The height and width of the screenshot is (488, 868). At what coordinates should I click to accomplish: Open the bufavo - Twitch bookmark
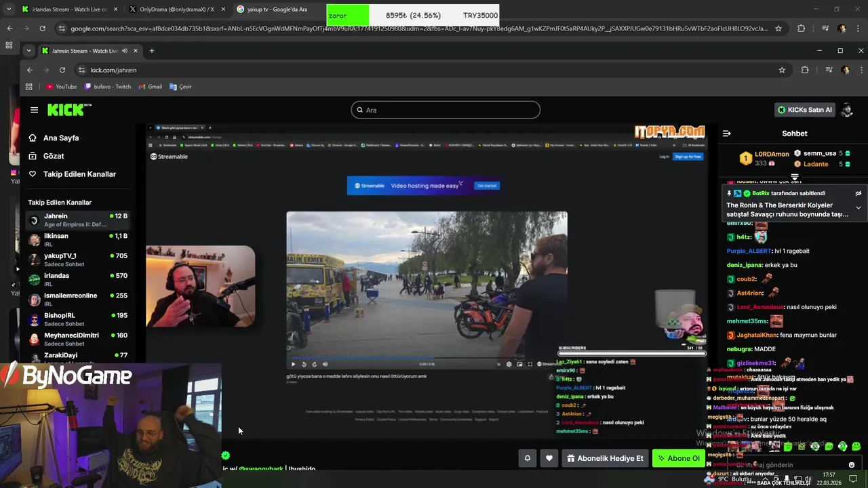click(108, 87)
